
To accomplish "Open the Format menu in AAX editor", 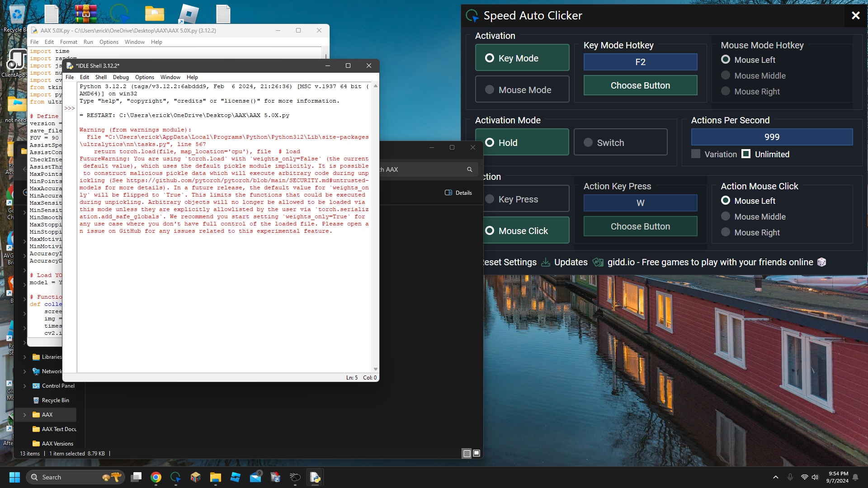I will click(68, 42).
